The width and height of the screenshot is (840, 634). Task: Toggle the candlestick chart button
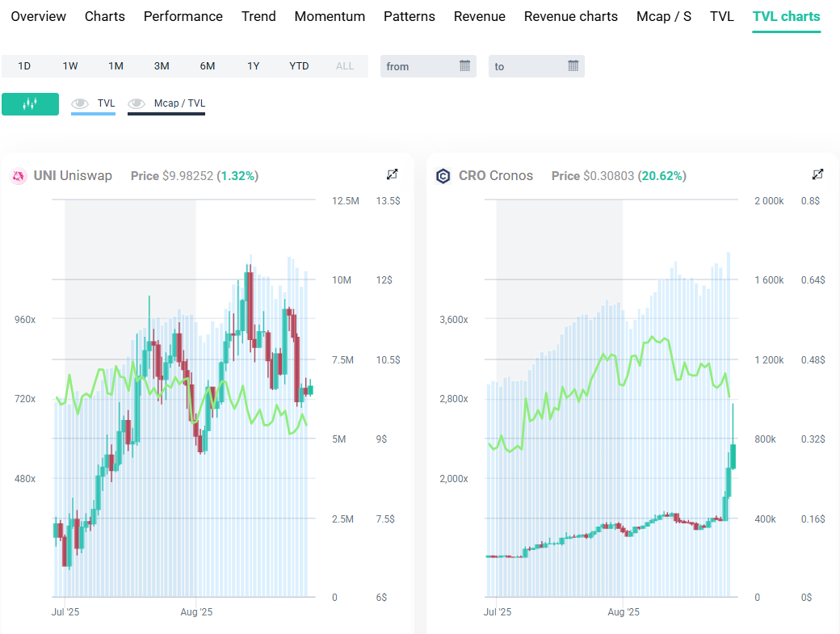pos(30,103)
